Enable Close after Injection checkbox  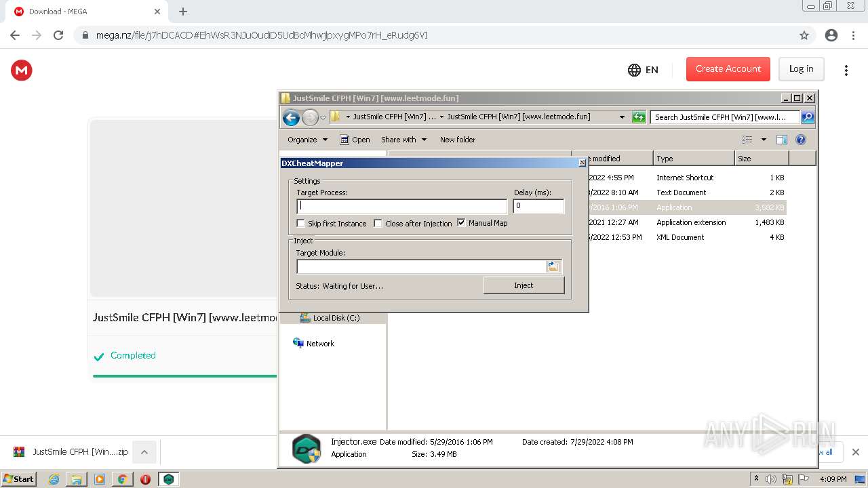(x=378, y=223)
